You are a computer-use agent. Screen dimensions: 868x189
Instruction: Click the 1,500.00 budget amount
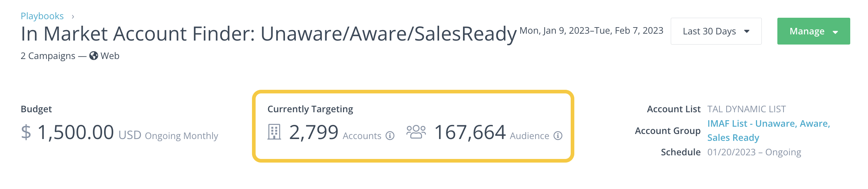point(75,132)
